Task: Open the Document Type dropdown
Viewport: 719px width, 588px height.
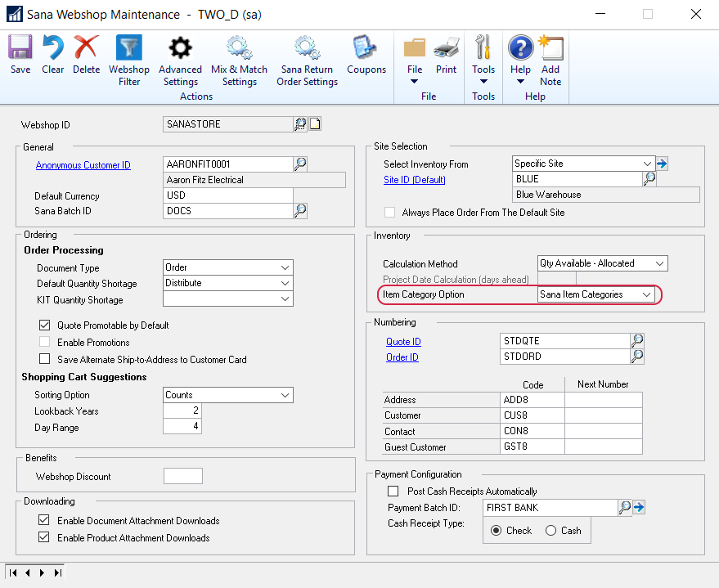Action: [228, 267]
